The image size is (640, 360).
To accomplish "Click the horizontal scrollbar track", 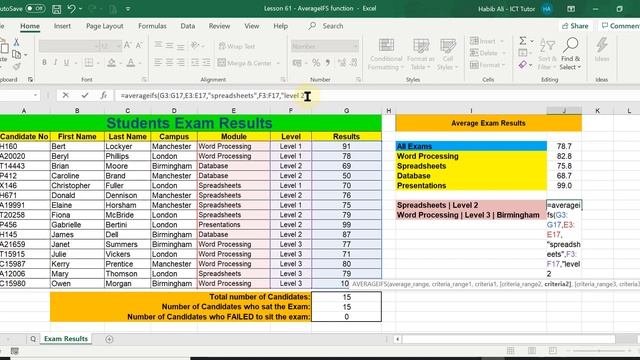I will 508,339.
